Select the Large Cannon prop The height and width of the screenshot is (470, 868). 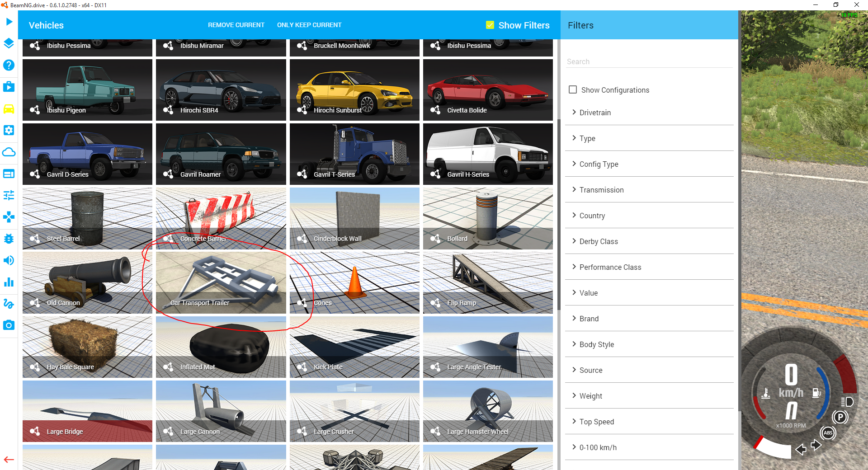[221, 411]
